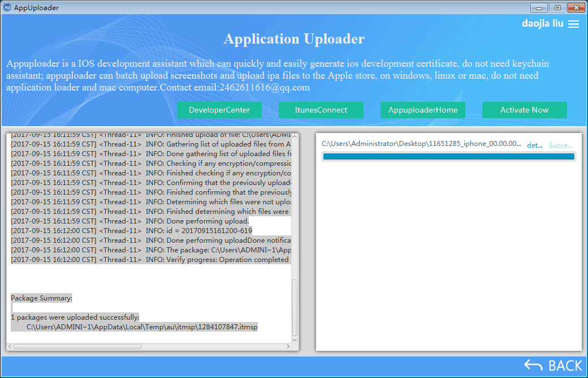588x378 pixels.
Task: Open the 'det...' details link for the upload
Action: tap(535, 145)
